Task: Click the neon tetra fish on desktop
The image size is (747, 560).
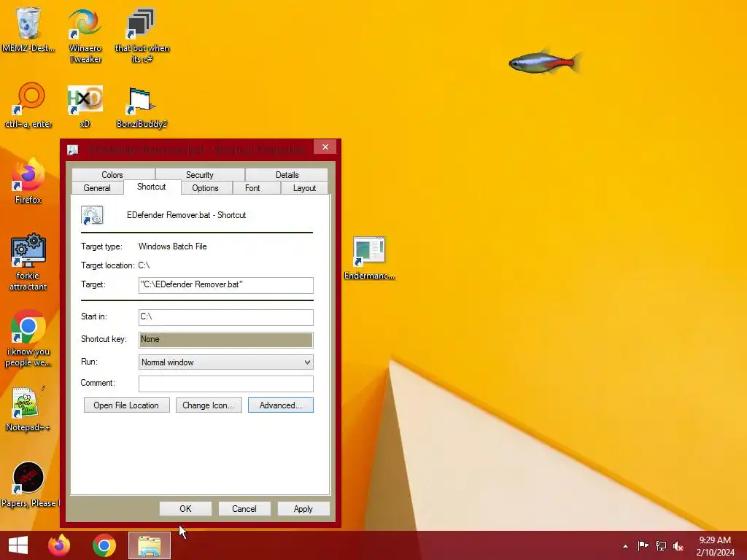Action: [545, 62]
